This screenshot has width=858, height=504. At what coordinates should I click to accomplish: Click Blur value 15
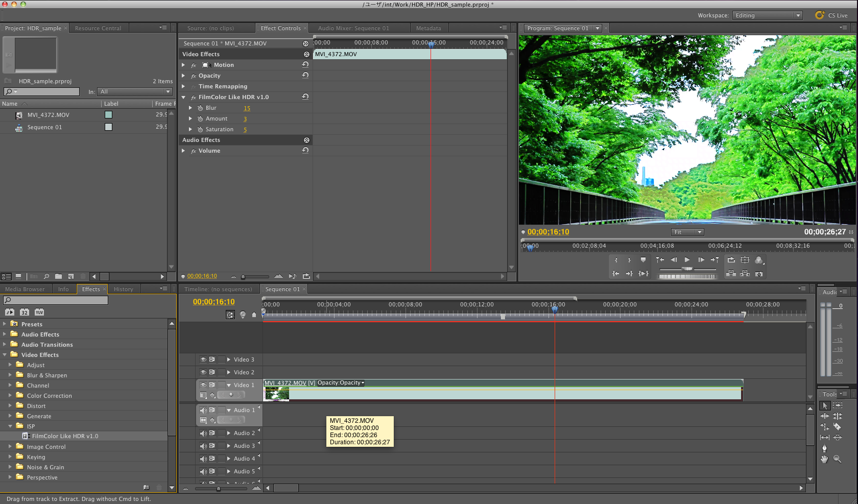247,108
